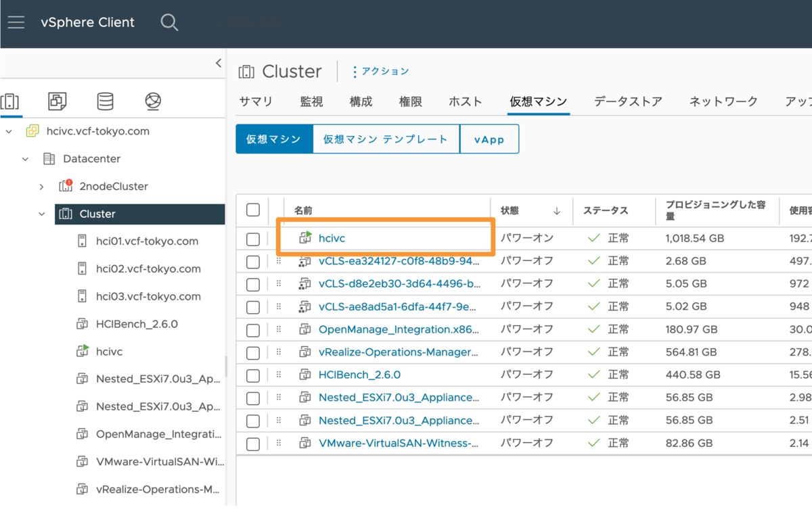Open the 監視 tab

click(x=311, y=101)
